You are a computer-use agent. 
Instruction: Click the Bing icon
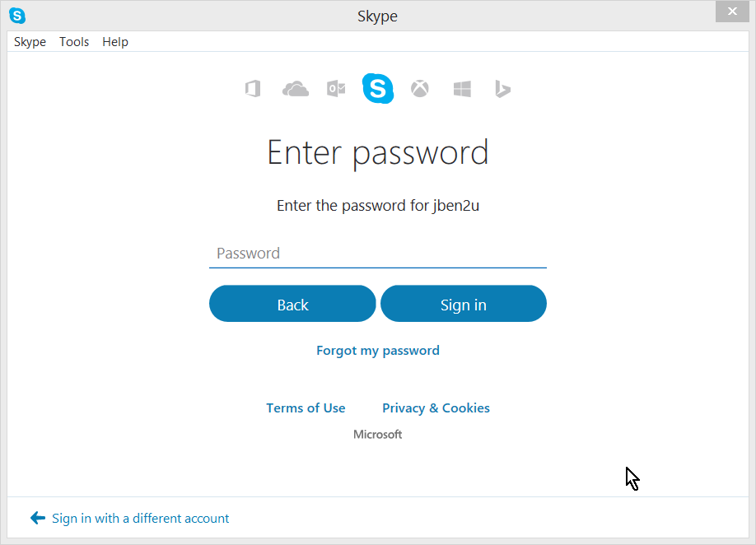coord(502,89)
